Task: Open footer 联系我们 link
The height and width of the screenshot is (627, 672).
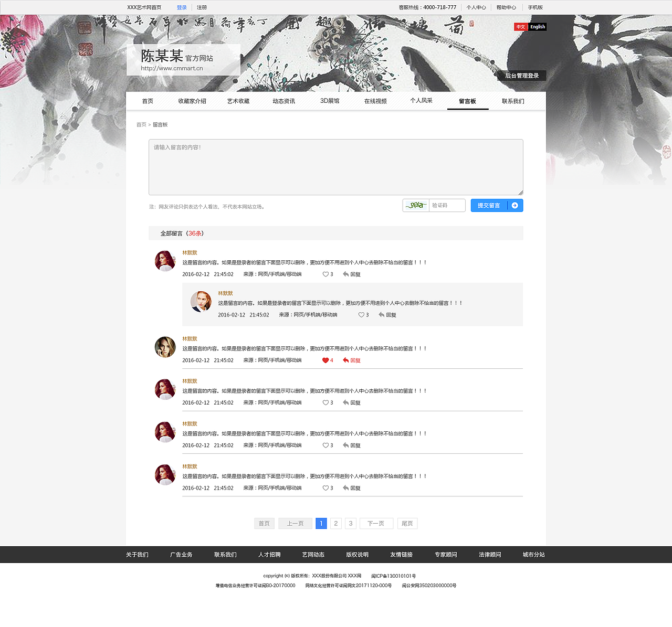Action: pyautogui.click(x=225, y=555)
